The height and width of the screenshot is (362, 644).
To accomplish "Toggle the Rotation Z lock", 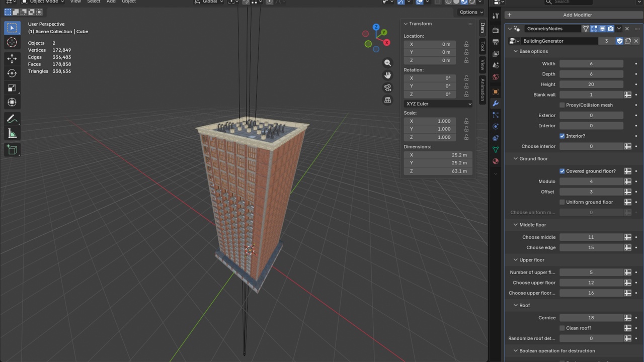I will pos(466,94).
